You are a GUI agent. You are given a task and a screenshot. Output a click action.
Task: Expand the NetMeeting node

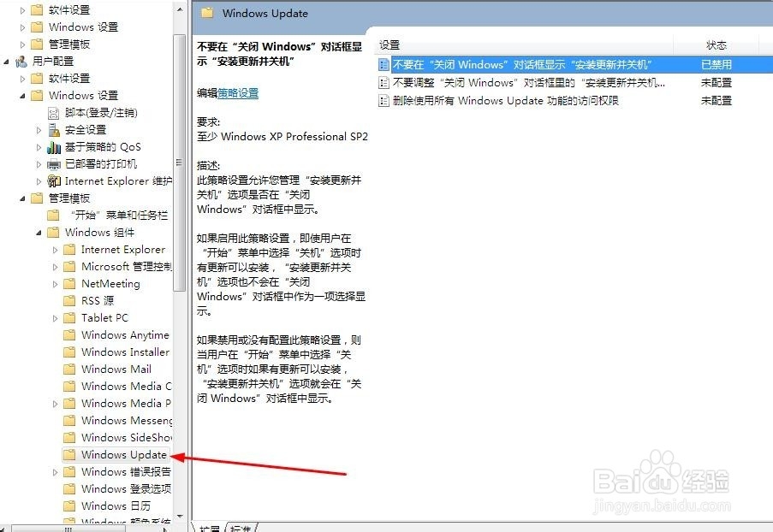pos(55,284)
